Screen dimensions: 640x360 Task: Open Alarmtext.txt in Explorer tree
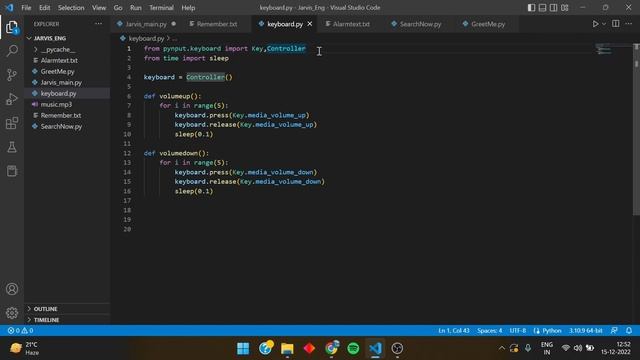coord(59,60)
